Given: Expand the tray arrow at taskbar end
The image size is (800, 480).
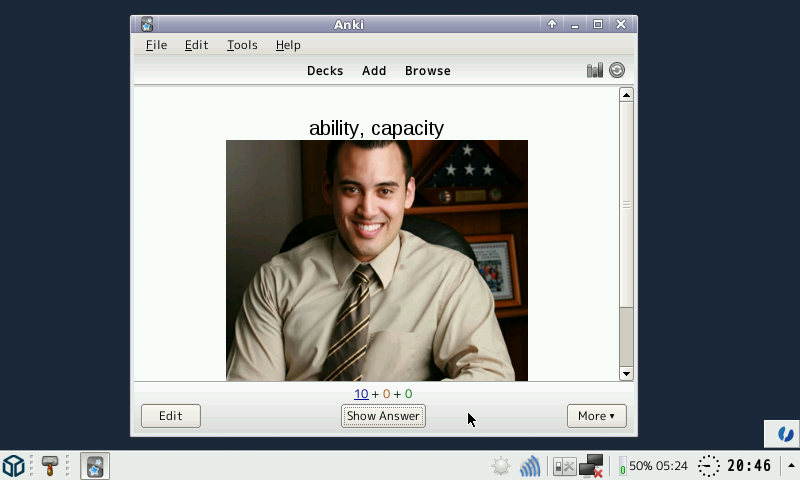Looking at the screenshot, I should click(x=791, y=465).
